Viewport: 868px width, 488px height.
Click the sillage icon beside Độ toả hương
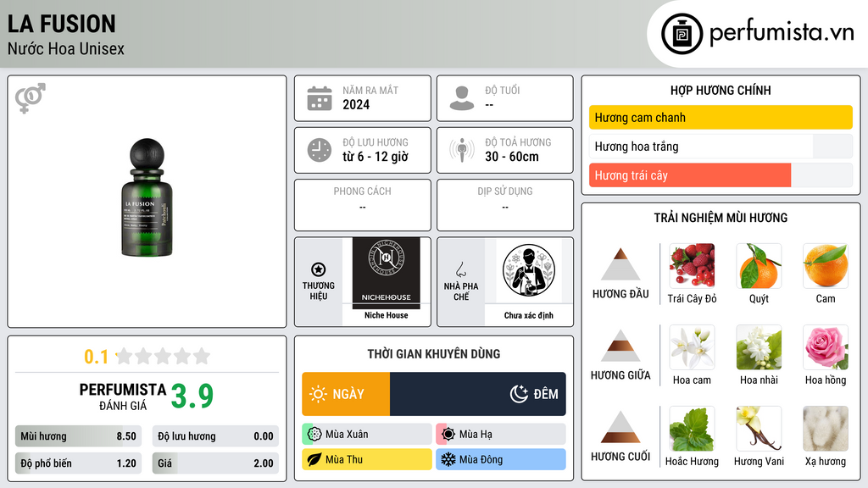click(x=462, y=150)
